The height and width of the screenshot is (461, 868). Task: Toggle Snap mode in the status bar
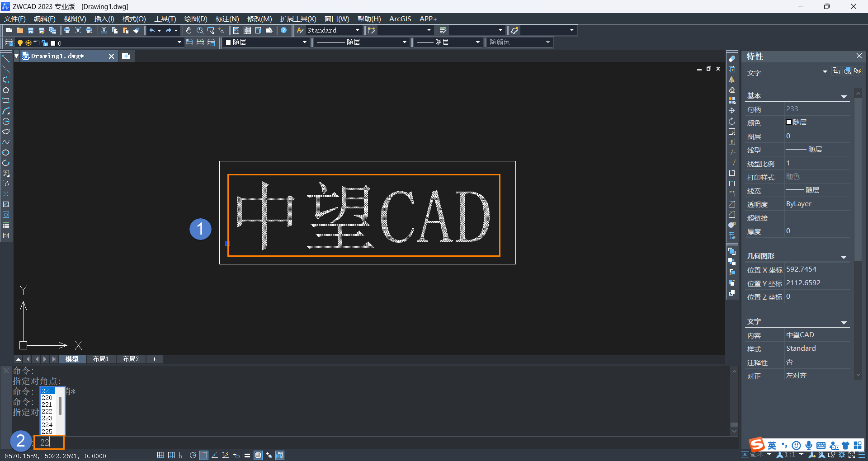160,455
